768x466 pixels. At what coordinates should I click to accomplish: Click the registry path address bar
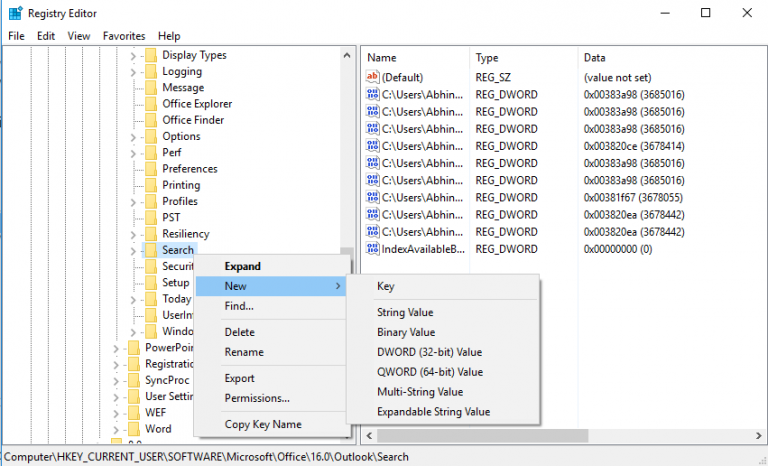tap(384, 457)
